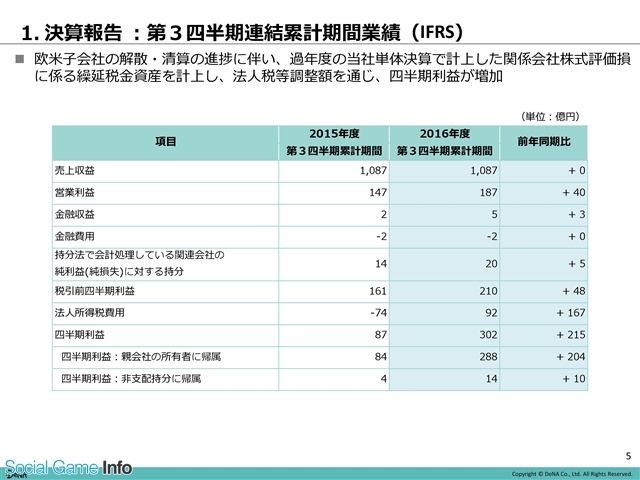Click the slide title 決算報告 heading

pos(242,33)
